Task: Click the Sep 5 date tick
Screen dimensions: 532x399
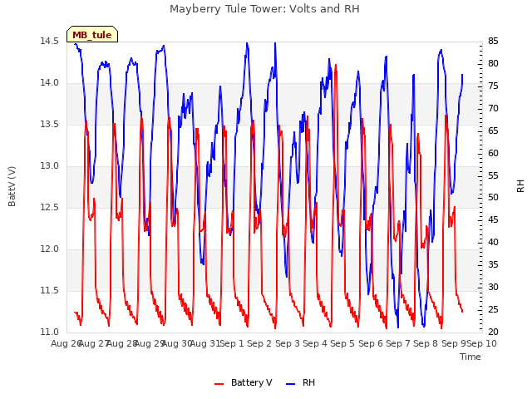Action: click(342, 343)
